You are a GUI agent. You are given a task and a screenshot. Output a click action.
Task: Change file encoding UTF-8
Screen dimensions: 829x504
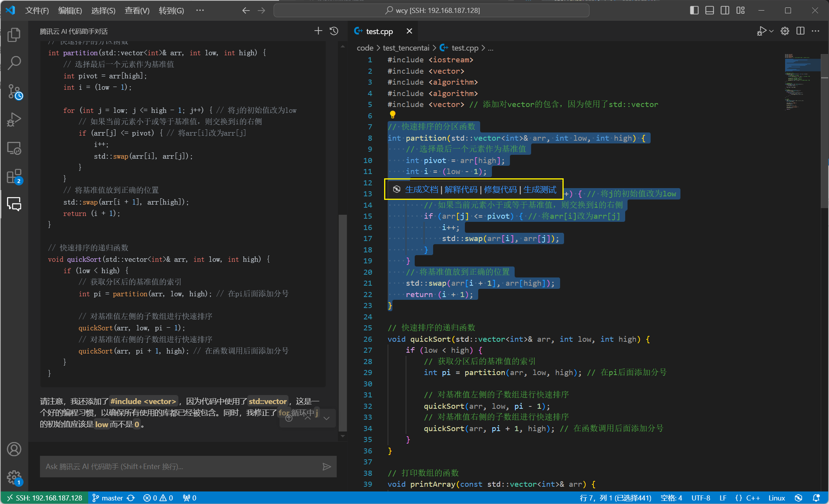pos(701,498)
